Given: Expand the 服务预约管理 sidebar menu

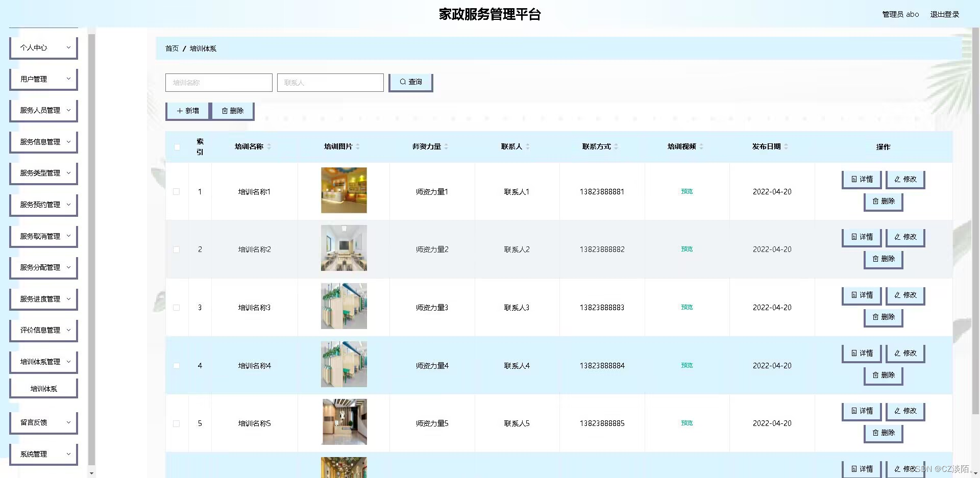Looking at the screenshot, I should (43, 205).
